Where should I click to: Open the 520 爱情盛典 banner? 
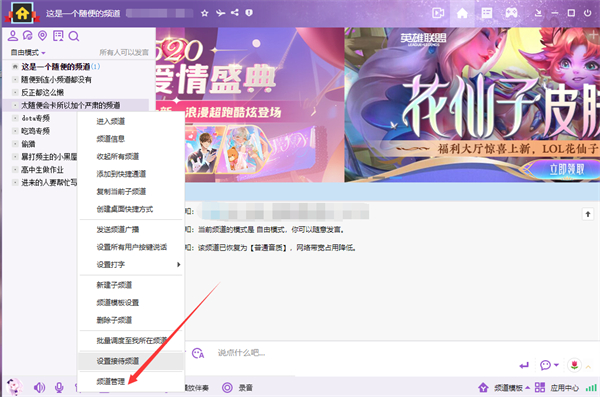[x=250, y=105]
